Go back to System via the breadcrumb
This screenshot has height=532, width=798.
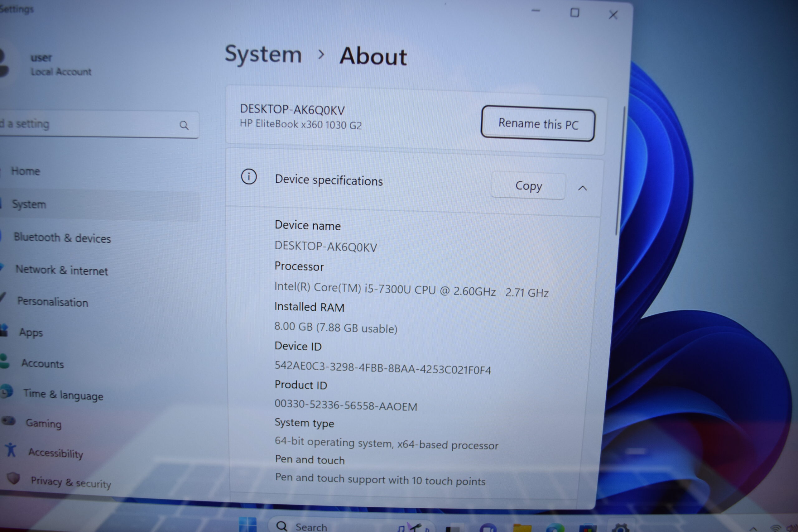(x=263, y=55)
